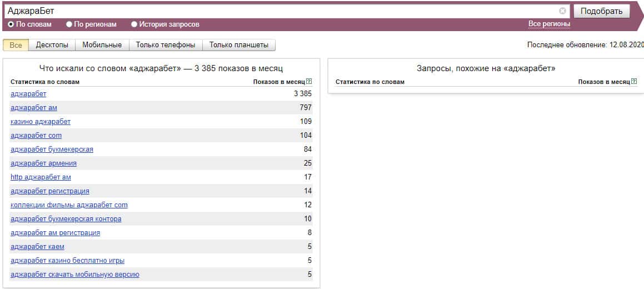Switch to the 'Все' device tab

[x=16, y=45]
